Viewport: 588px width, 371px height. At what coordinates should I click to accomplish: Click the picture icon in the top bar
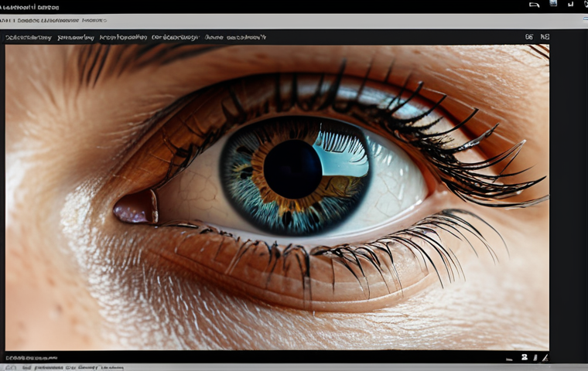(553, 3)
